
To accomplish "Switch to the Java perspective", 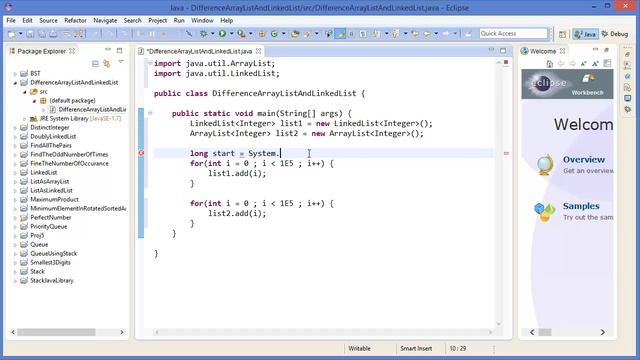I will (x=585, y=34).
